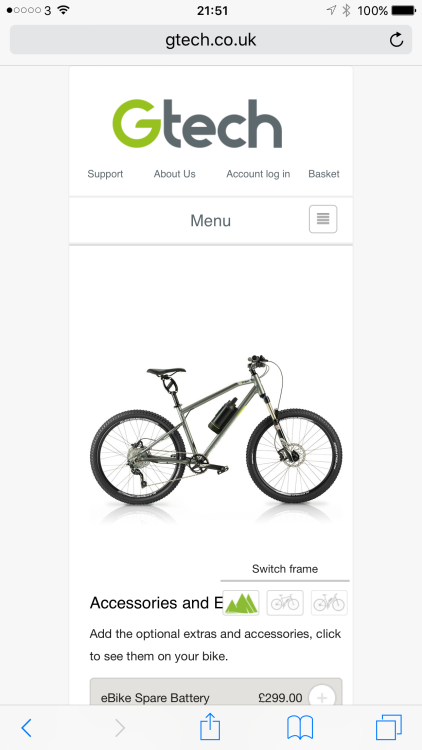Add eBike Spare Battery with plus button
Screen dimensions: 422x750
click(x=322, y=698)
